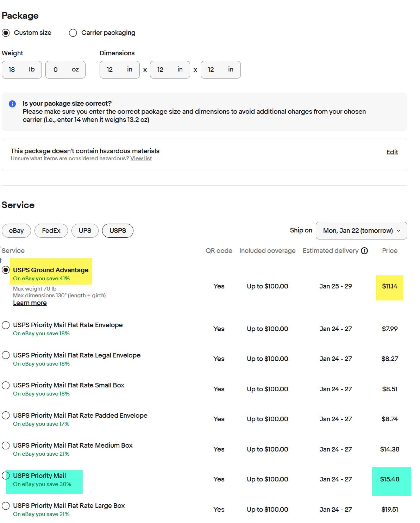Switch to the eBay carrier tab
420x523 pixels.
point(16,231)
